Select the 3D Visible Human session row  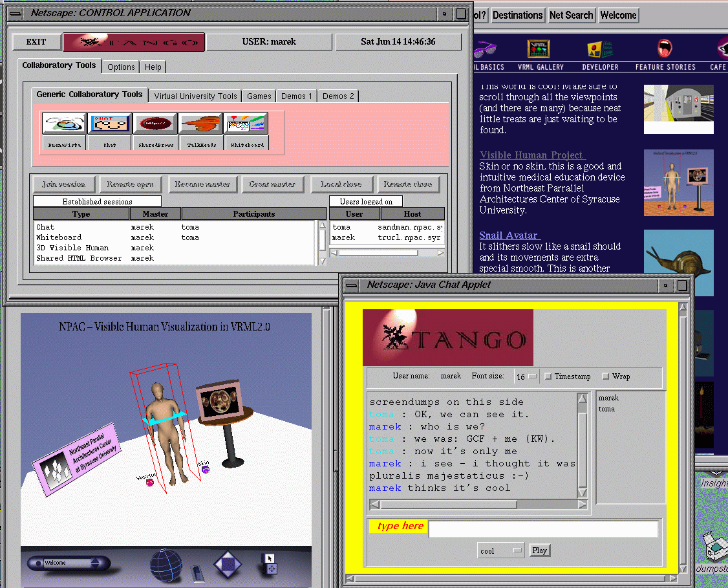(x=175, y=248)
